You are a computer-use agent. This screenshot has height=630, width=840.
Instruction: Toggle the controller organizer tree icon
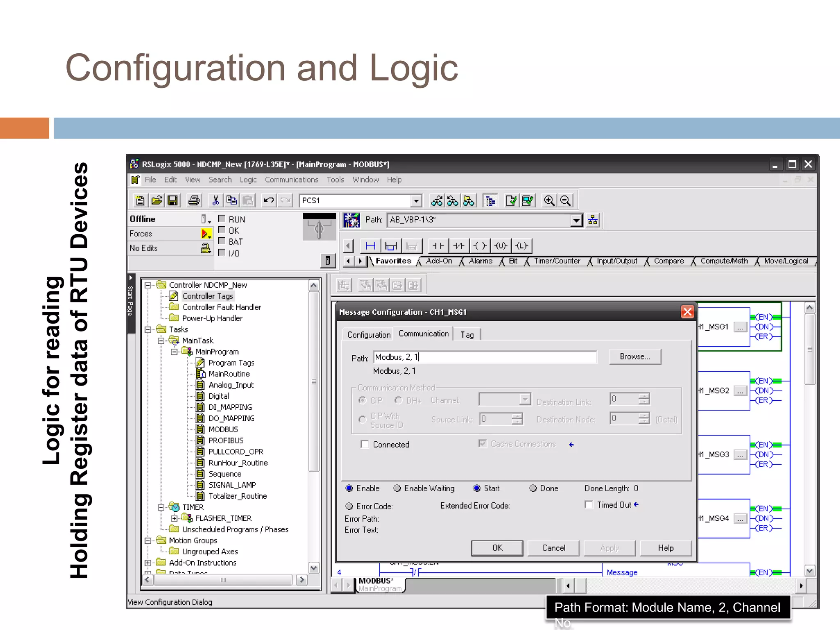pos(490,201)
